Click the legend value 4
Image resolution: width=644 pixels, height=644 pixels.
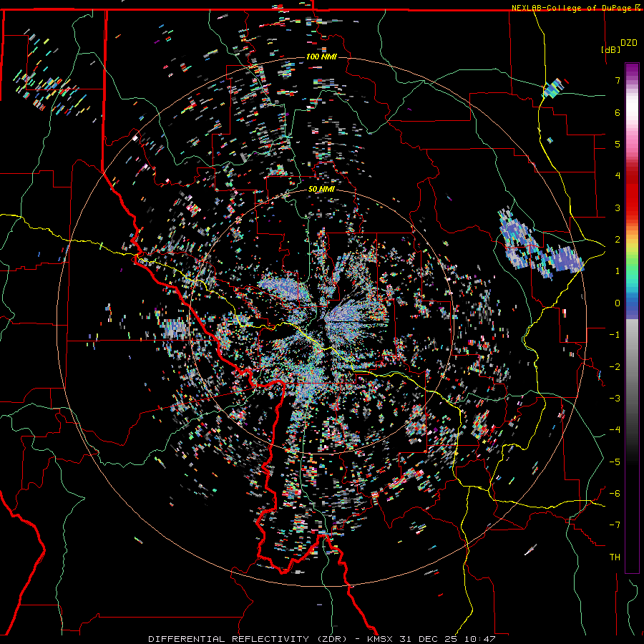(x=618, y=176)
